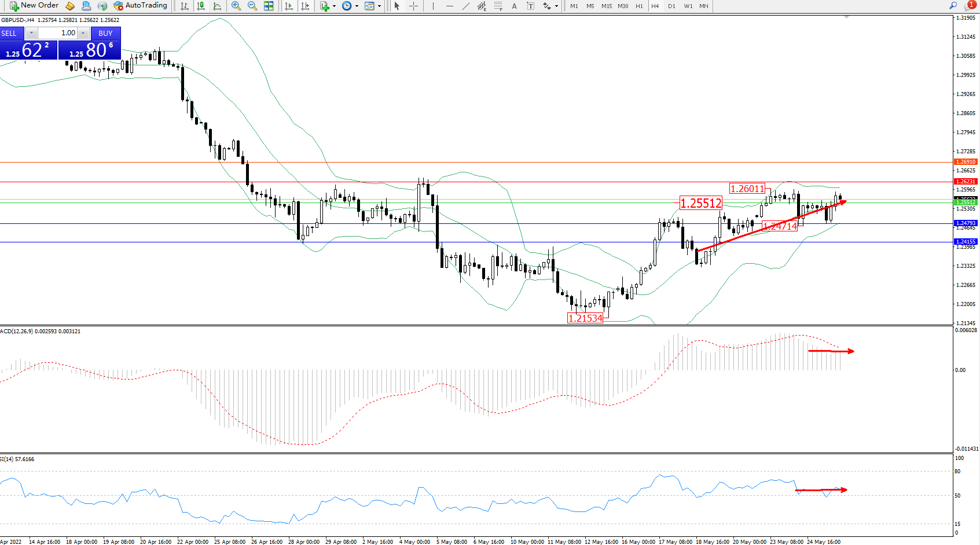This screenshot has width=980, height=545.
Task: Click the 1.00 lot volume field
Action: tap(58, 33)
